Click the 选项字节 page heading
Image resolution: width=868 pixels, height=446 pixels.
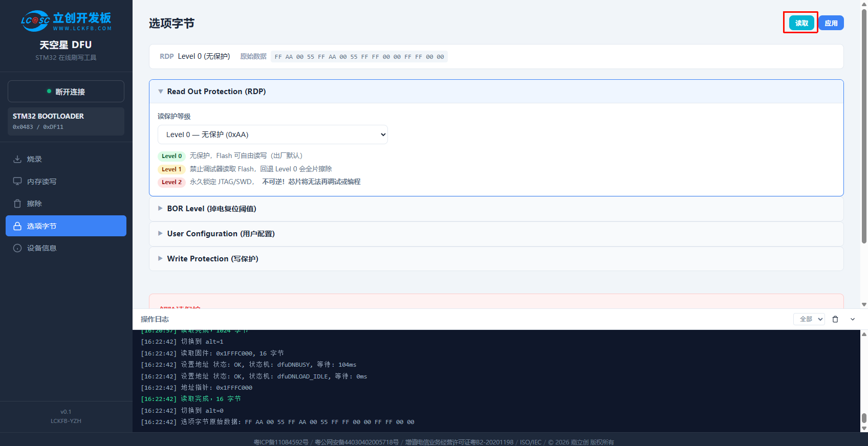pyautogui.click(x=171, y=24)
